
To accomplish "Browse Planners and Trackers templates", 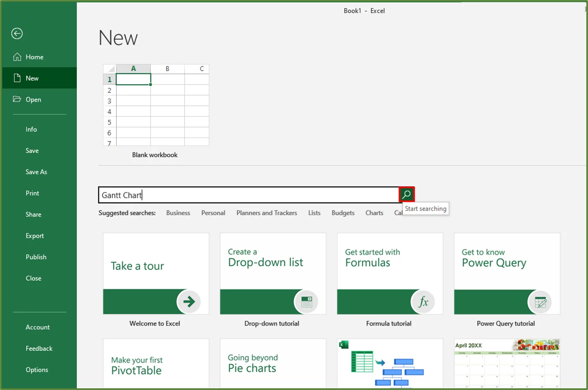I will [x=266, y=212].
